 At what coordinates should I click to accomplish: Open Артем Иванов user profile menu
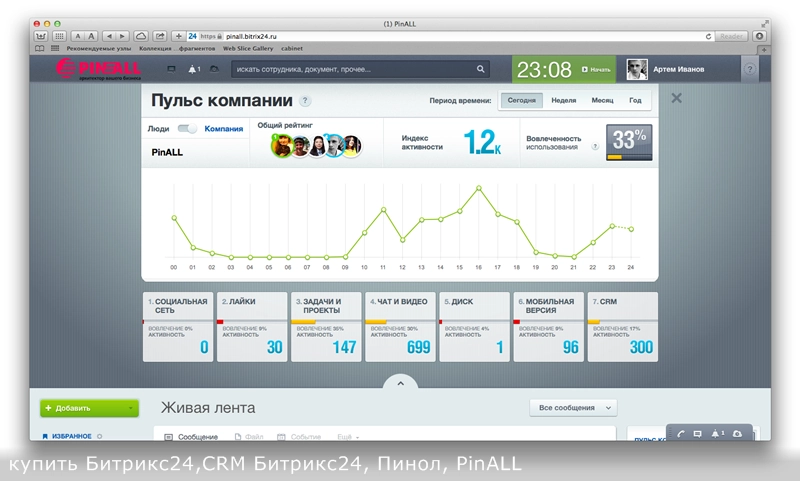(x=665, y=69)
